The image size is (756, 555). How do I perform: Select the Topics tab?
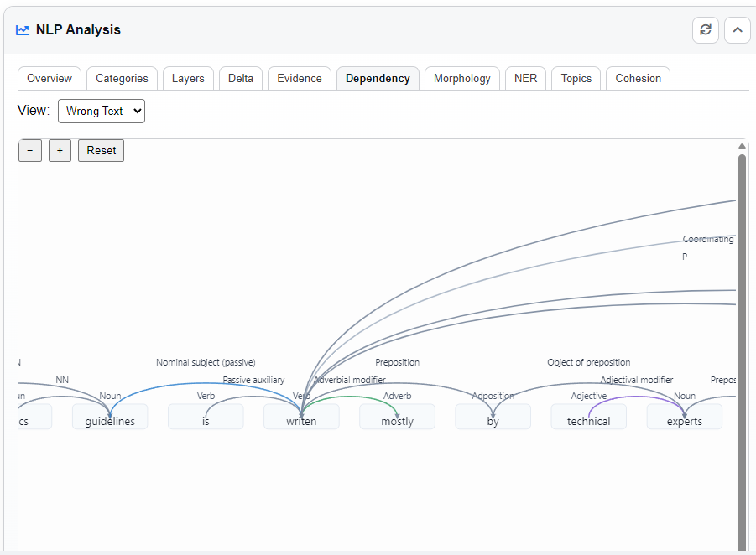pos(576,78)
